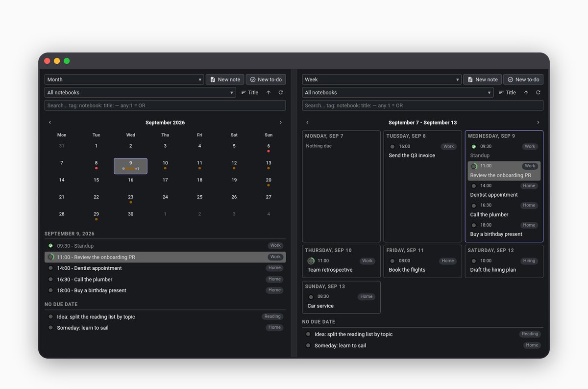Click the Reading tag in the Month pane list
The height and width of the screenshot is (389, 588).
[272, 316]
